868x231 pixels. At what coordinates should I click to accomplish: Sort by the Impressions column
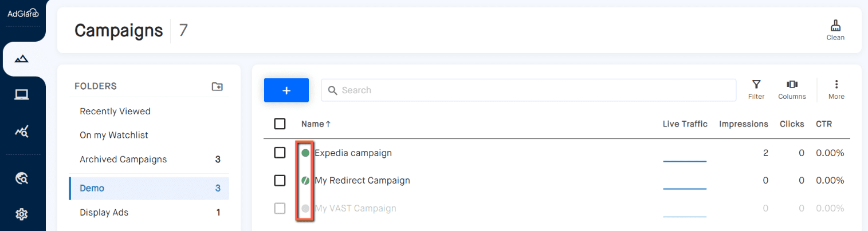[x=743, y=124]
